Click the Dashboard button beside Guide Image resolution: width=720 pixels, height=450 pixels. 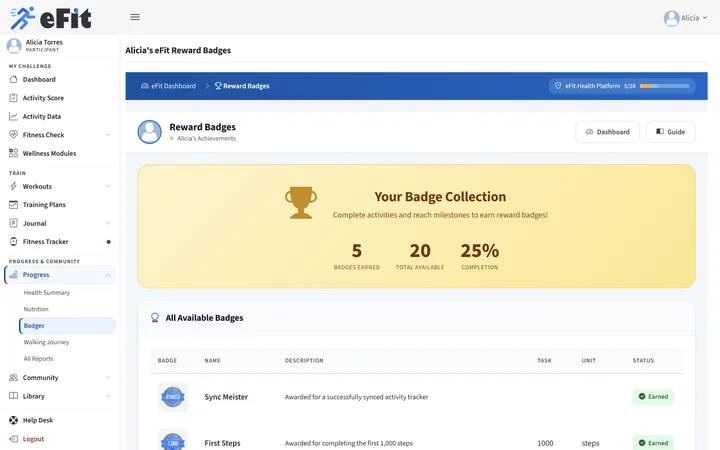click(x=607, y=132)
